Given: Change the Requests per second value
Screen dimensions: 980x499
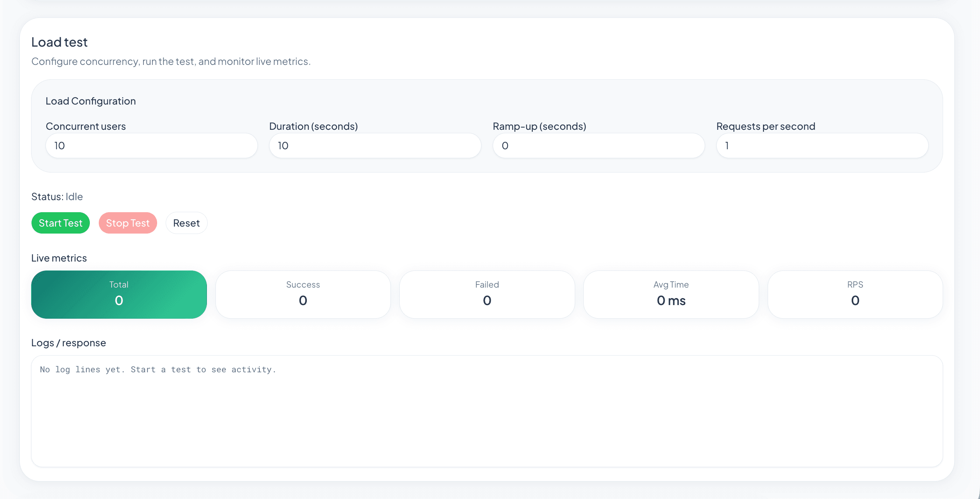Looking at the screenshot, I should coord(822,146).
